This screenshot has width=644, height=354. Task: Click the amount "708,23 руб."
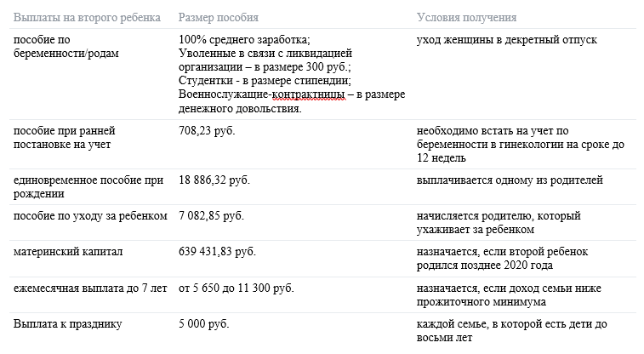point(208,130)
